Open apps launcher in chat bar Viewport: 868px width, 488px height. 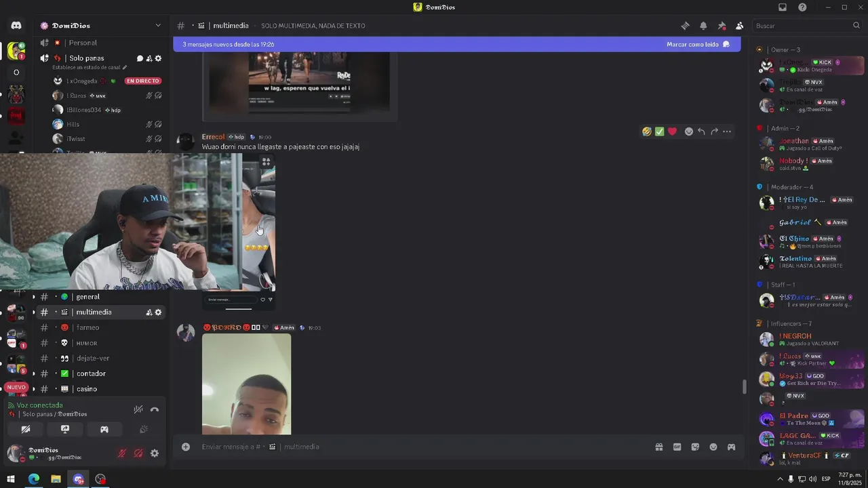pos(731,447)
